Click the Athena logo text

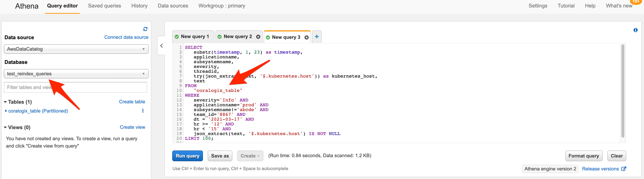coord(27,6)
